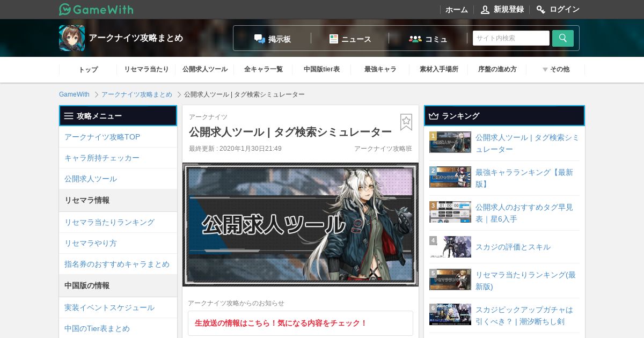Image resolution: width=644 pixels, height=338 pixels.
Task: Expand the その他 dropdown menu
Action: (x=555, y=69)
